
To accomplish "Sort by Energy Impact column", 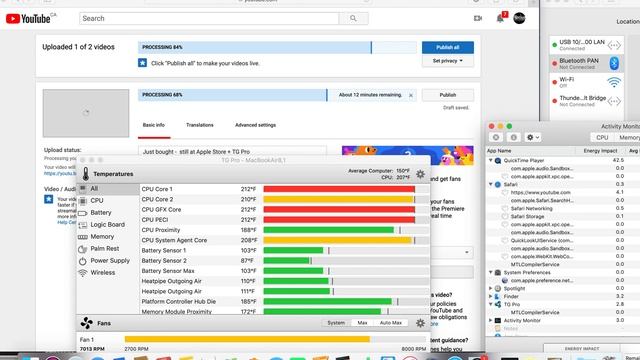I will (600, 151).
